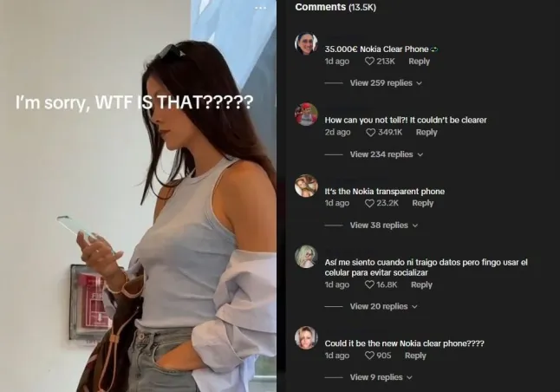Reply to the '35.000€ Nokia Clear Phone' comment
Screen dimensions: 560x392
[x=419, y=61]
